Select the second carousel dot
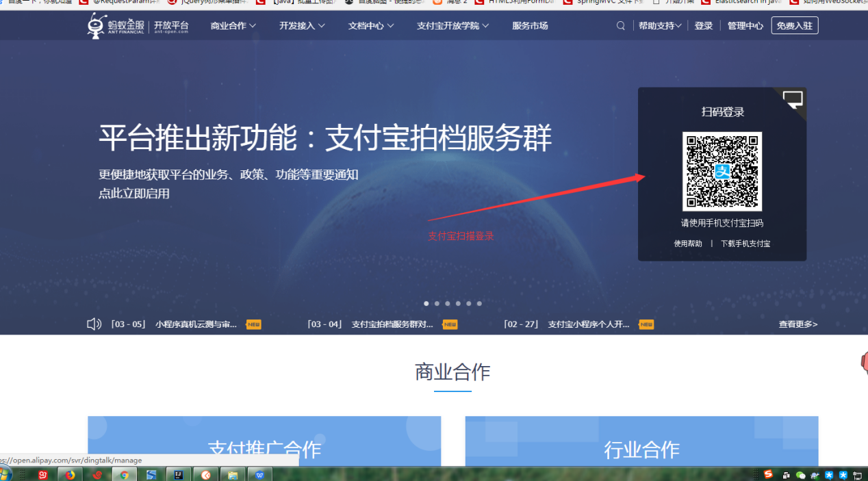868x481 pixels. pos(437,303)
